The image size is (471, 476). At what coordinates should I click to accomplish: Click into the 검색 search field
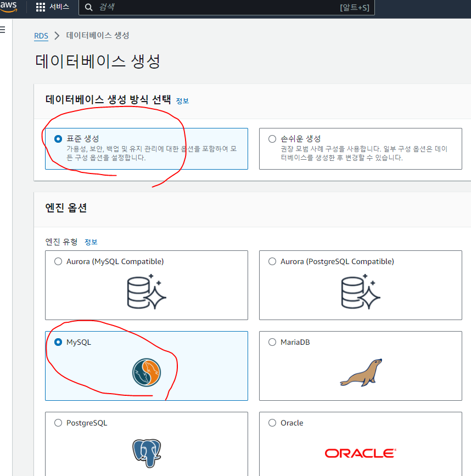226,7
